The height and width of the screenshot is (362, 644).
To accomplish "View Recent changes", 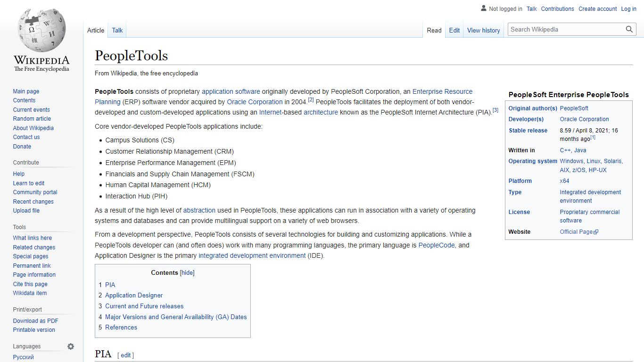I will pyautogui.click(x=33, y=202).
